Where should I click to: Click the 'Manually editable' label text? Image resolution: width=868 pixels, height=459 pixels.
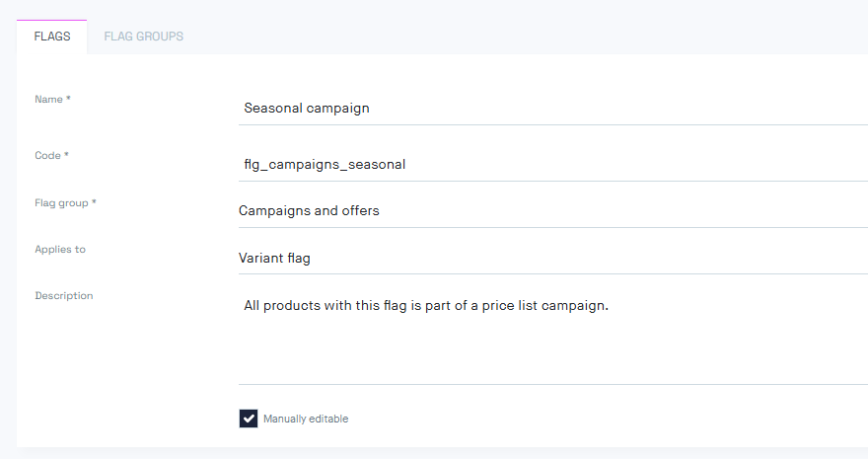(306, 419)
